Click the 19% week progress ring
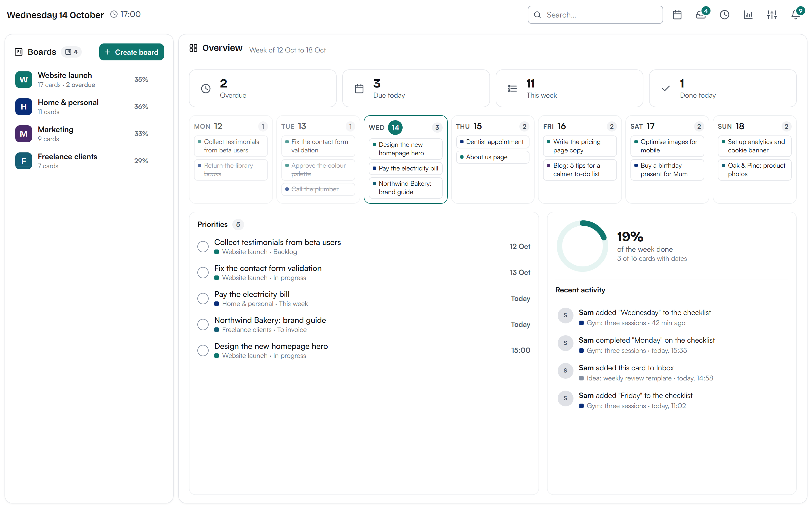 point(582,246)
